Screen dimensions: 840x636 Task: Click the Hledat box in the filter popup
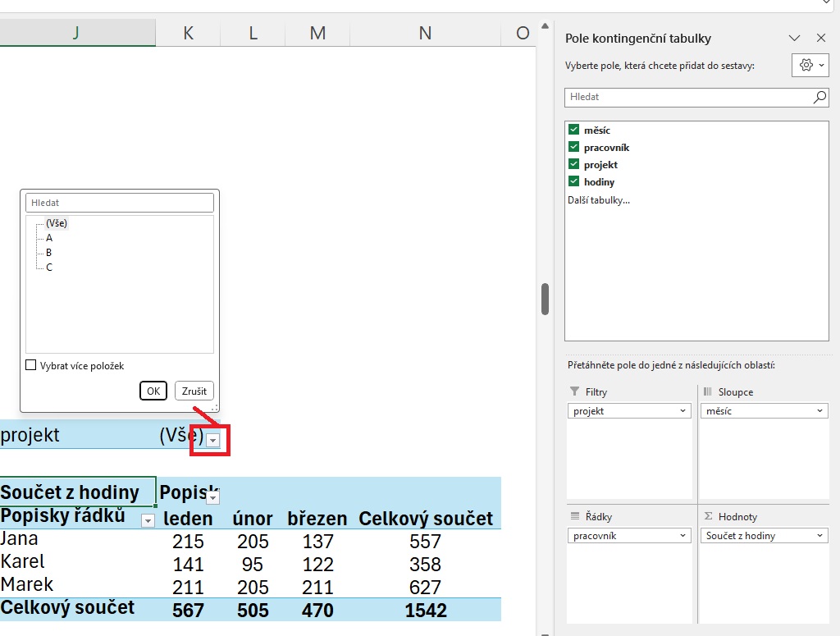click(x=120, y=203)
